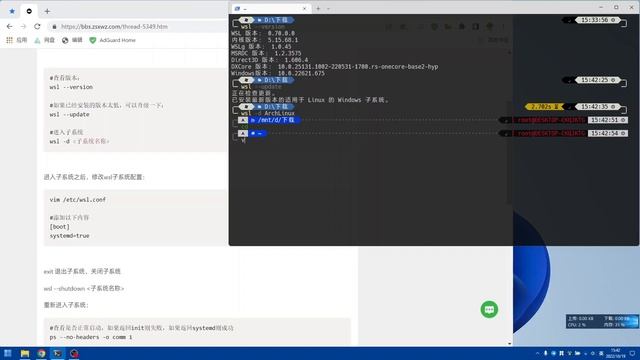The width and height of the screenshot is (640, 360).
Task: Open the red recorder app in taskbar
Action: pyautogui.click(x=74, y=353)
